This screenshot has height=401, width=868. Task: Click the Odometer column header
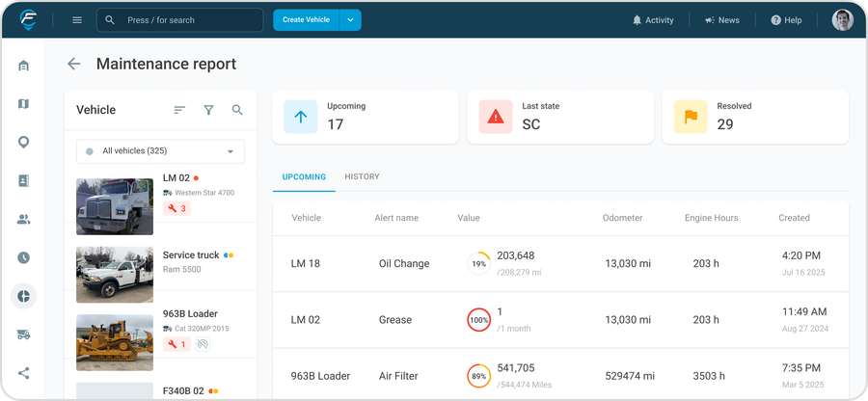coord(622,218)
